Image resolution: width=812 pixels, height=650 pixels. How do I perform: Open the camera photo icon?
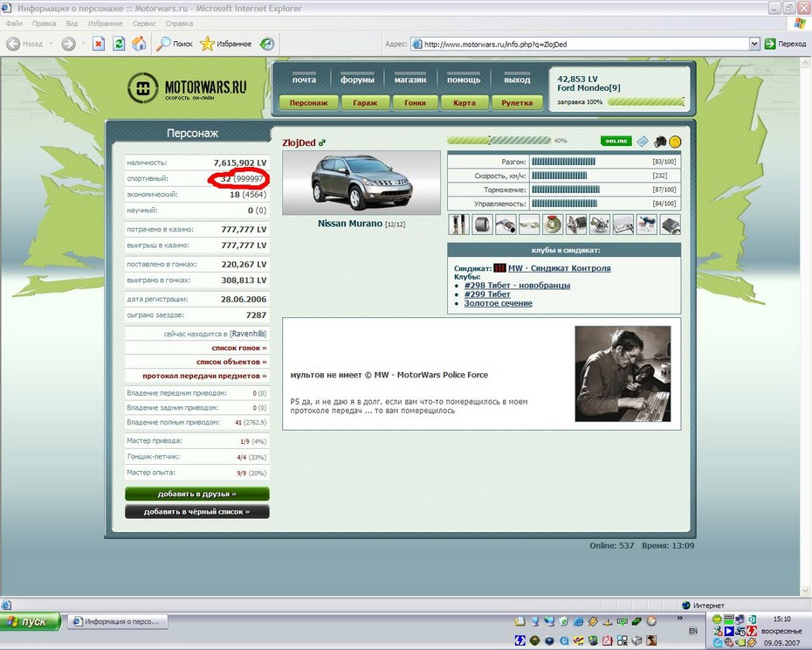coord(660,141)
